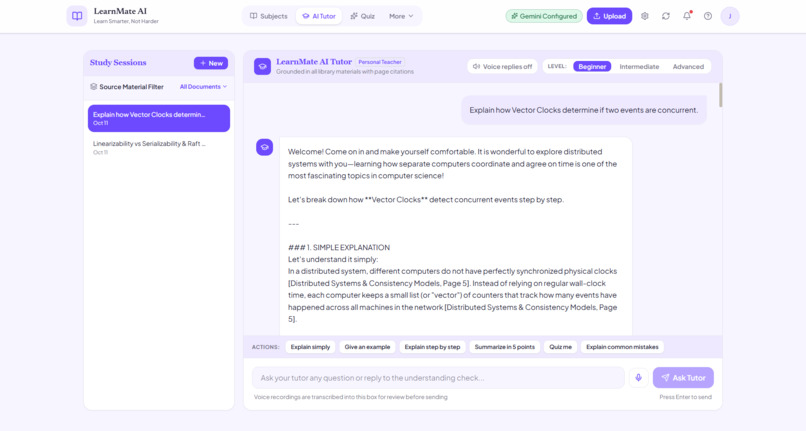Click the Gemini Configured status badge
Image resolution: width=806 pixels, height=431 pixels.
click(544, 16)
